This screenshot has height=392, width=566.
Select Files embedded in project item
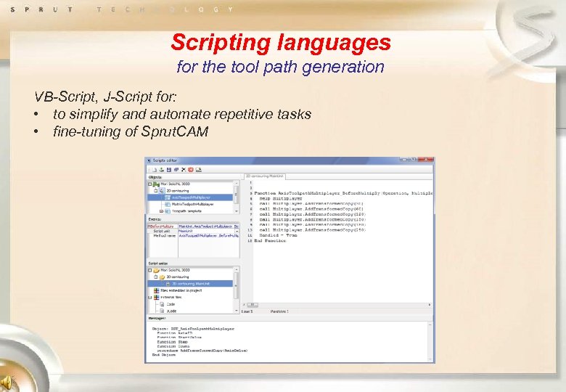(181, 290)
